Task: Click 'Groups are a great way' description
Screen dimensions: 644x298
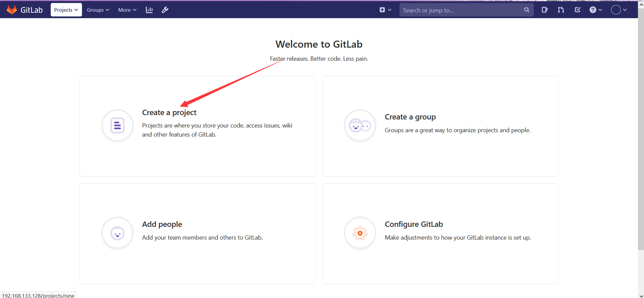Action: [x=458, y=130]
